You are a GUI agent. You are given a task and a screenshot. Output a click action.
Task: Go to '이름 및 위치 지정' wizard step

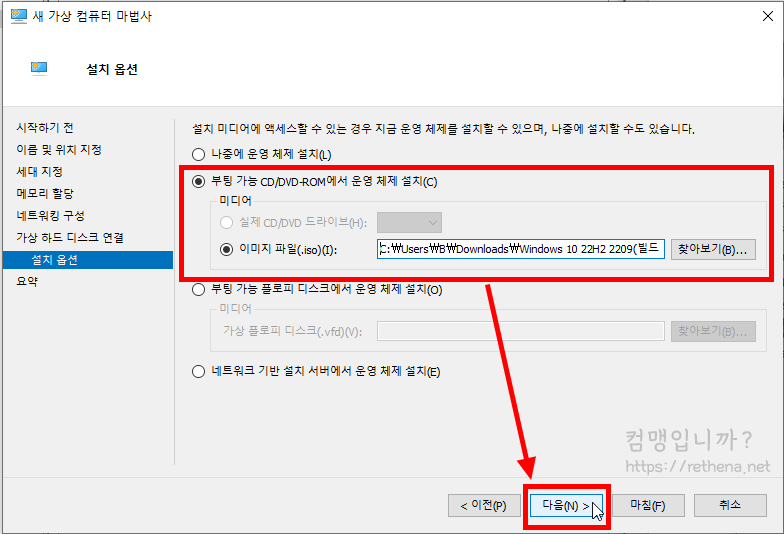(x=59, y=150)
